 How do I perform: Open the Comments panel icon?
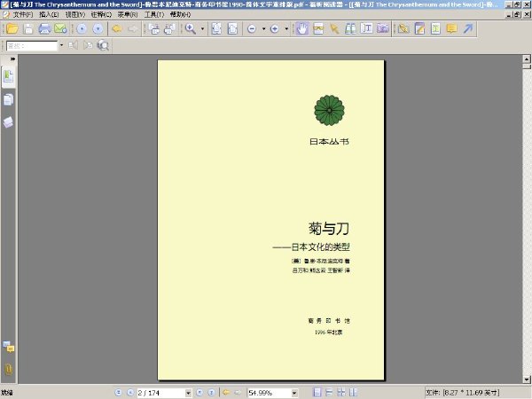(x=9, y=347)
